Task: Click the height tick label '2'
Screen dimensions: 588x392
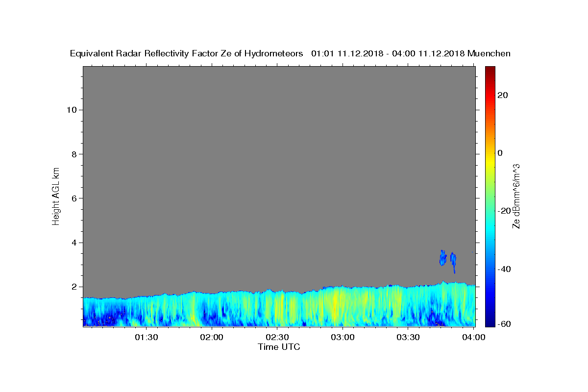Action: coord(74,287)
